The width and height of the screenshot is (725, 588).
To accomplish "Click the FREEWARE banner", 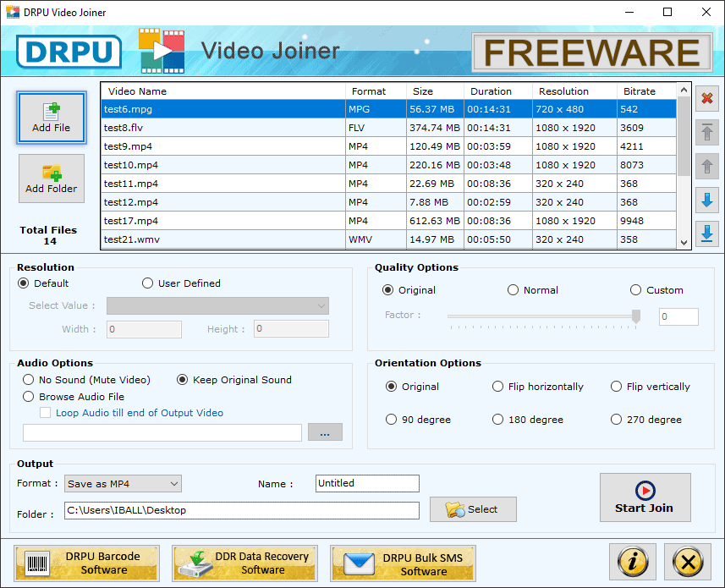I will 592,52.
